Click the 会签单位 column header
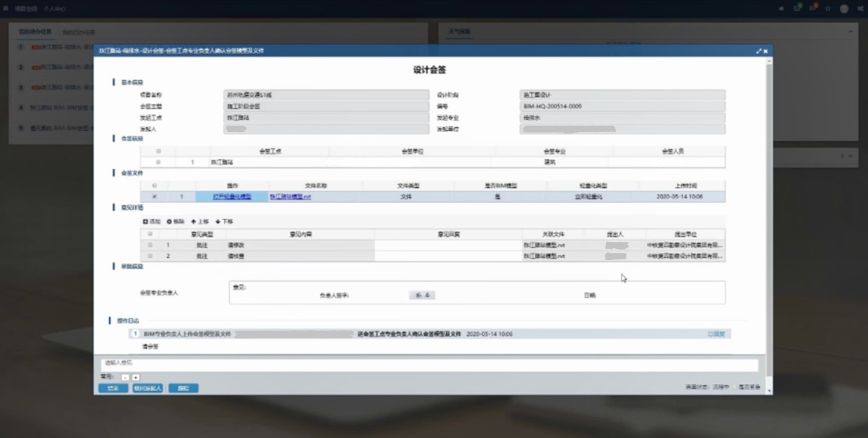868x438 pixels. point(412,151)
